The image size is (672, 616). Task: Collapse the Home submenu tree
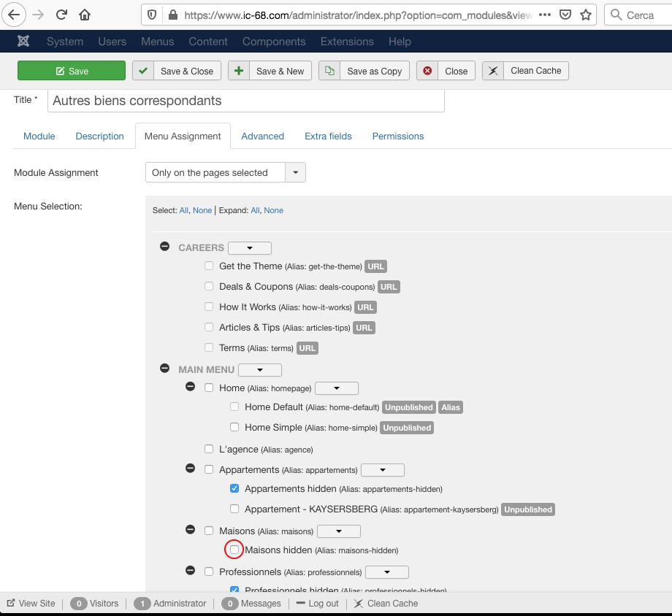click(x=191, y=387)
